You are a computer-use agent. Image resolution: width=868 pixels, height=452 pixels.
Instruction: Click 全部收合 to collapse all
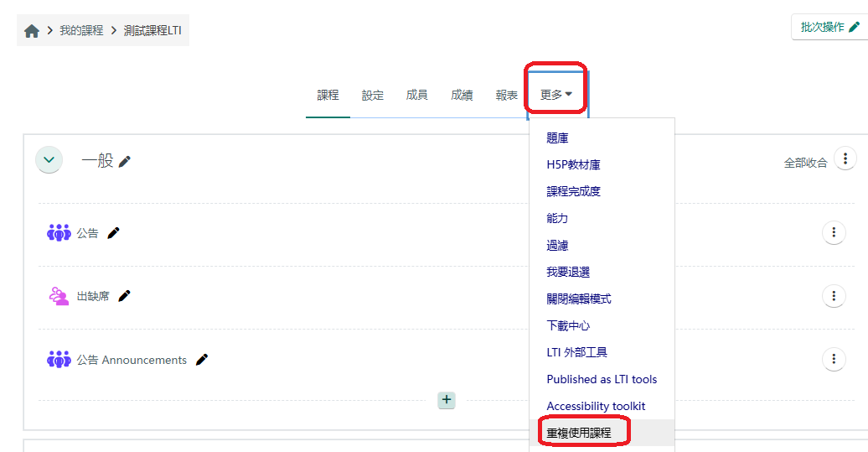click(805, 163)
